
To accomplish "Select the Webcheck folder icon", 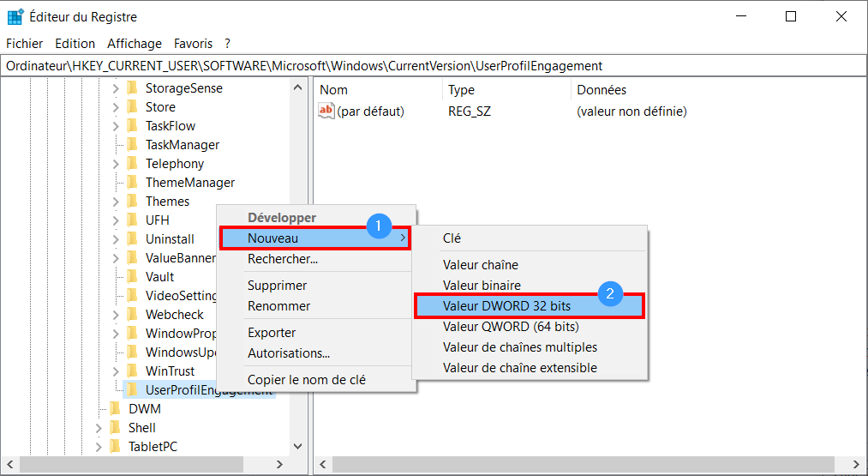I will (x=132, y=314).
